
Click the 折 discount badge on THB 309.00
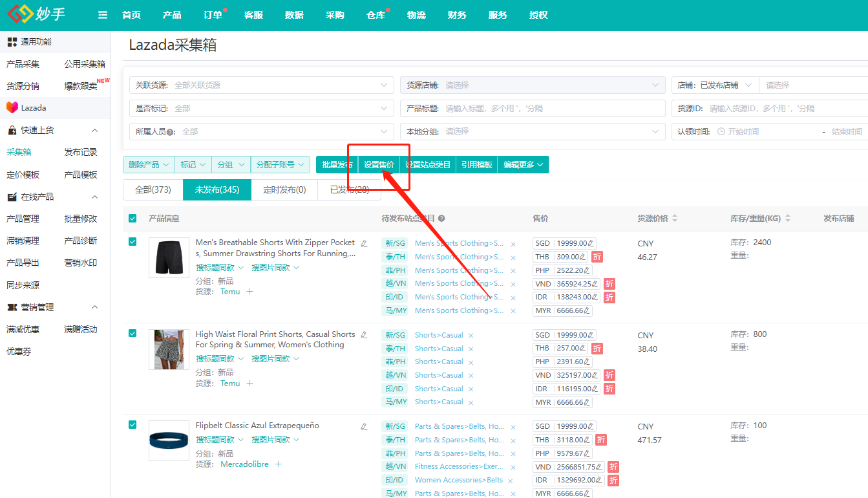coord(597,257)
